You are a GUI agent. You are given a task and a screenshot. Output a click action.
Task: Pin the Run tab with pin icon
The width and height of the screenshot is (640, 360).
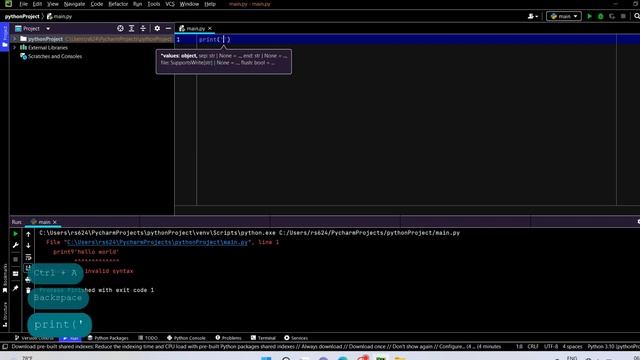16,288
